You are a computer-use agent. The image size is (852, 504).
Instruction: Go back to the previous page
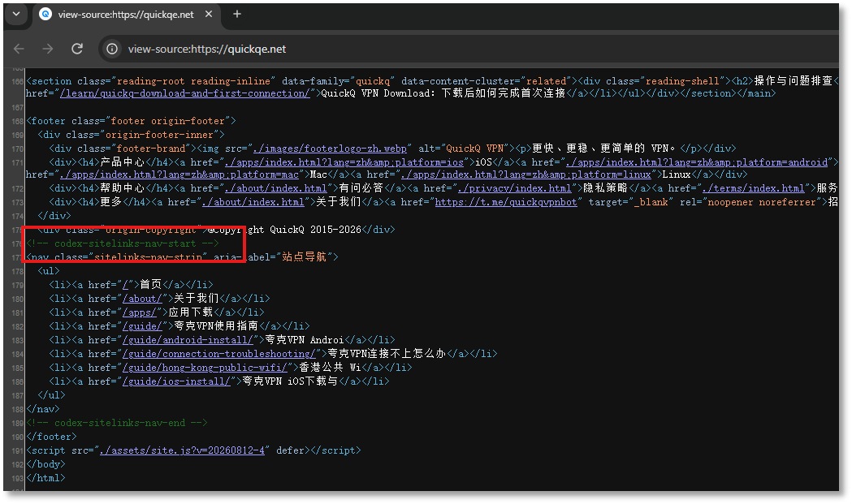click(19, 49)
